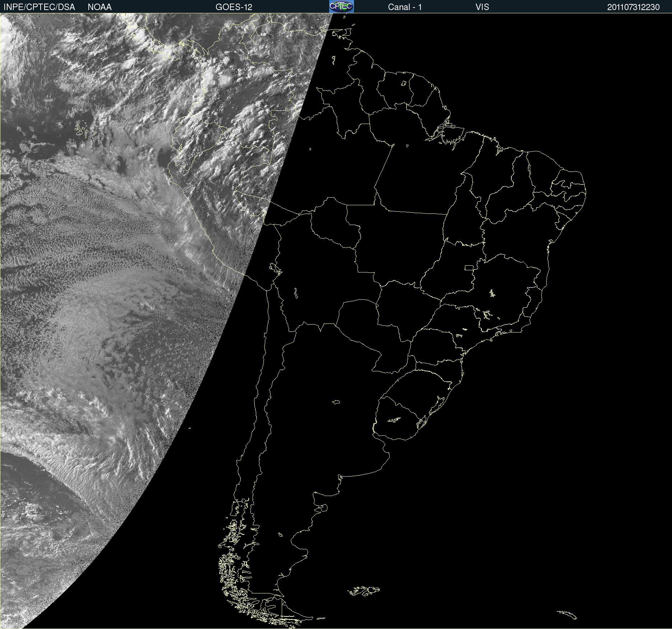Click the CPTEC logo in header
672x629 pixels.
tap(341, 6)
